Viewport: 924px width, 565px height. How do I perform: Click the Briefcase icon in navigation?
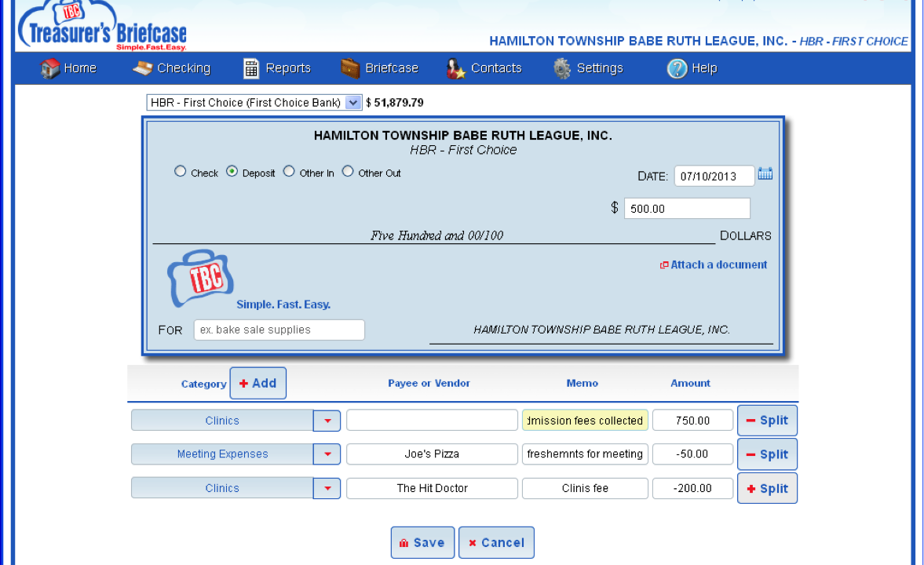[x=350, y=68]
